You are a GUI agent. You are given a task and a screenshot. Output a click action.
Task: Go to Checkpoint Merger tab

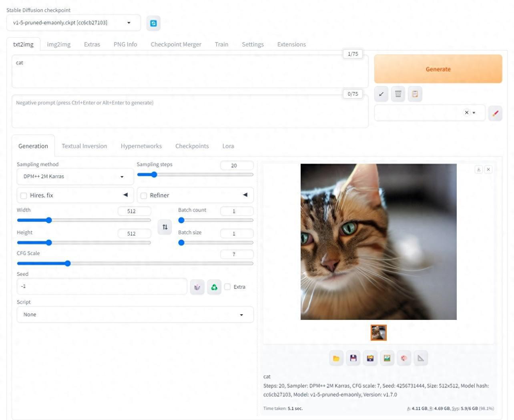176,44
